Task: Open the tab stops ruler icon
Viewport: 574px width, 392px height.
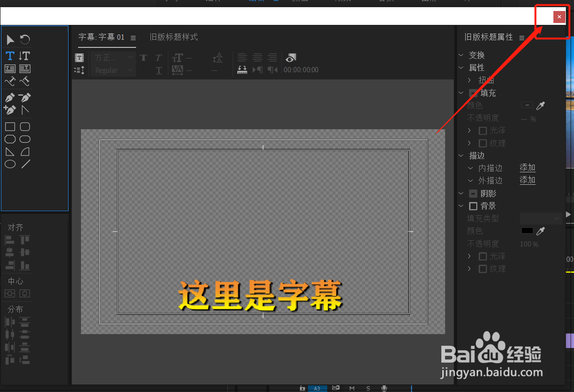Action: click(242, 70)
